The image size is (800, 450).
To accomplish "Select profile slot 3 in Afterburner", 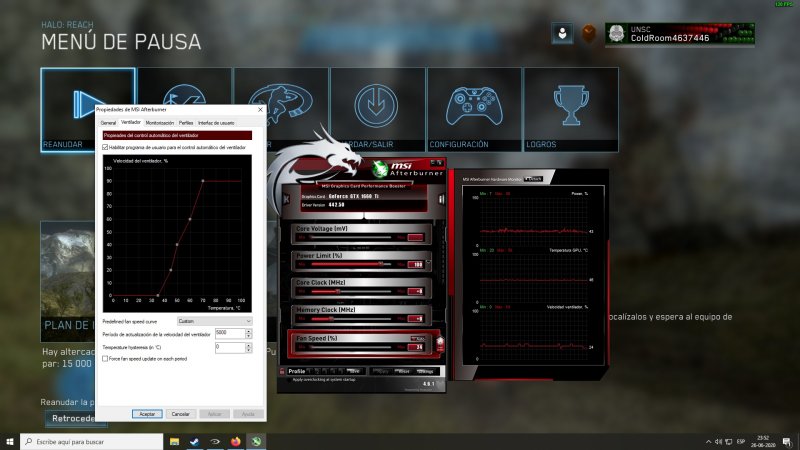I will pyautogui.click(x=325, y=371).
